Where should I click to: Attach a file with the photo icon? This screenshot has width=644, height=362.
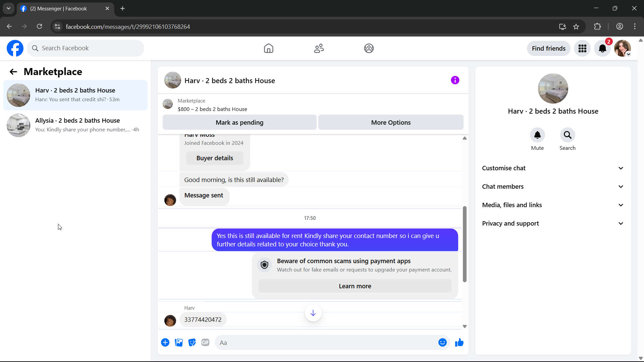pos(179,343)
